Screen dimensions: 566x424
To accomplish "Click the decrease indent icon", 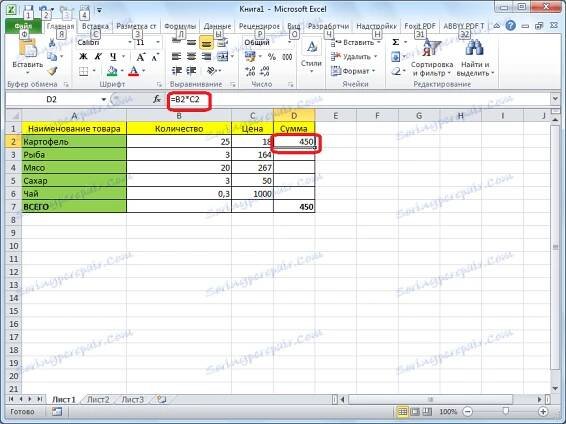I will click(x=176, y=71).
